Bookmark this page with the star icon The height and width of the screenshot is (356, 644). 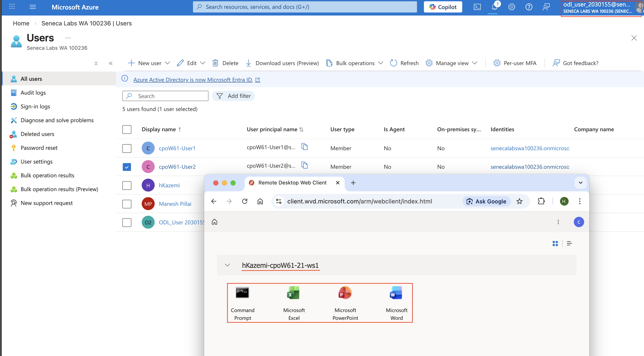[x=520, y=201]
